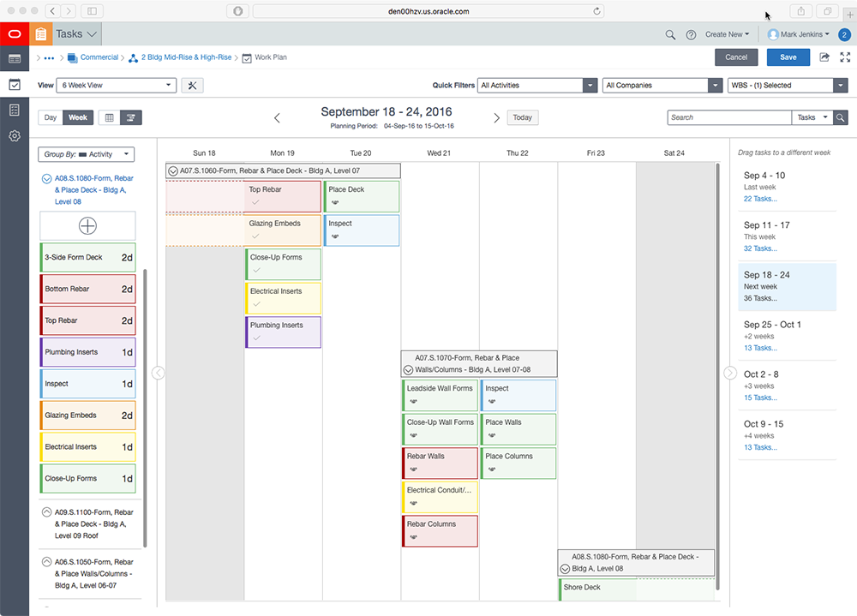The width and height of the screenshot is (857, 616).
Task: Click the task search input field
Action: point(728,117)
